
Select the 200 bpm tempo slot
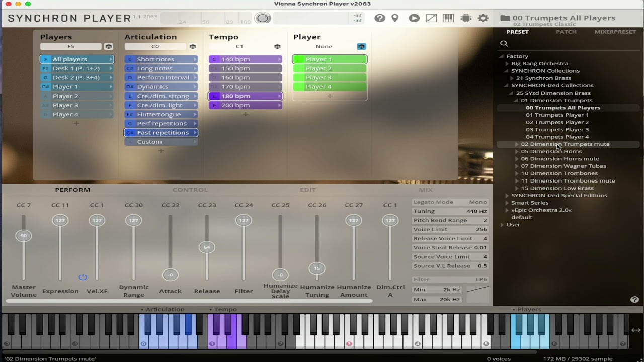pyautogui.click(x=246, y=105)
